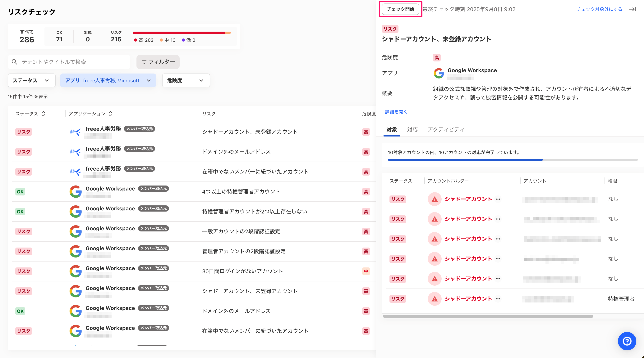Click Google ドメイン外のメールアドレス row text
Viewport: 644px width, 358px height.
[236, 311]
